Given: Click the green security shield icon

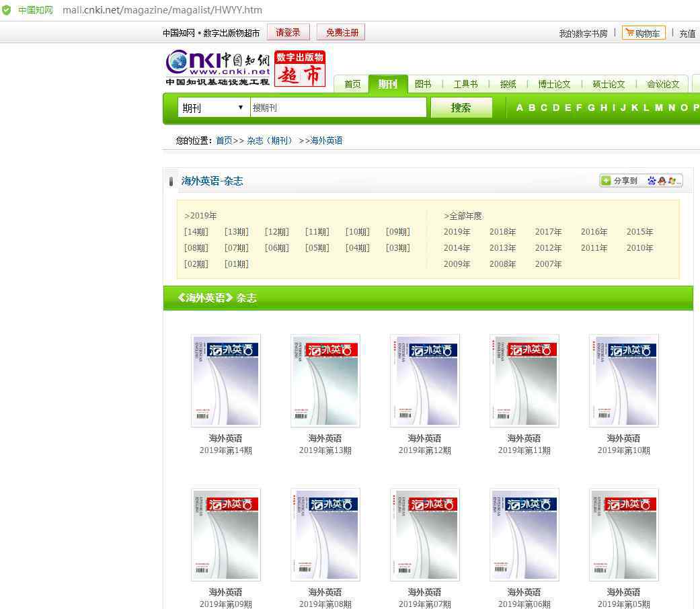Looking at the screenshot, I should click(6, 10).
